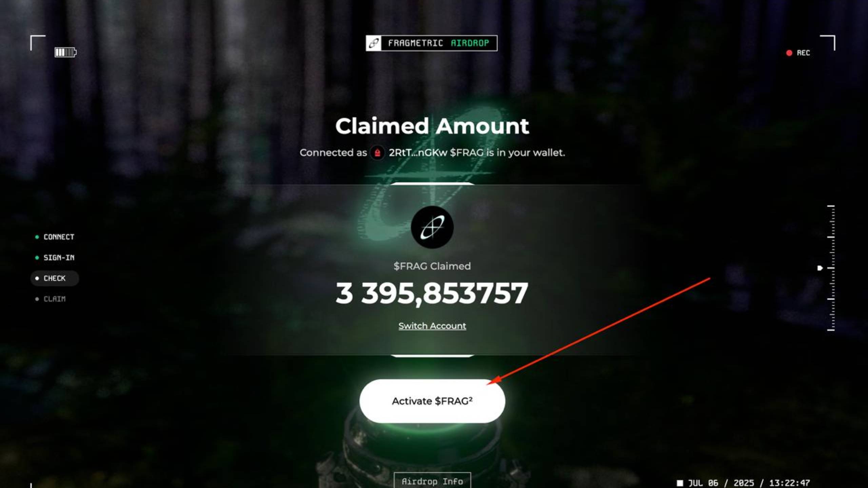Select the CONNECT step
Image resolution: width=868 pixels, height=488 pixels.
pyautogui.click(x=55, y=237)
